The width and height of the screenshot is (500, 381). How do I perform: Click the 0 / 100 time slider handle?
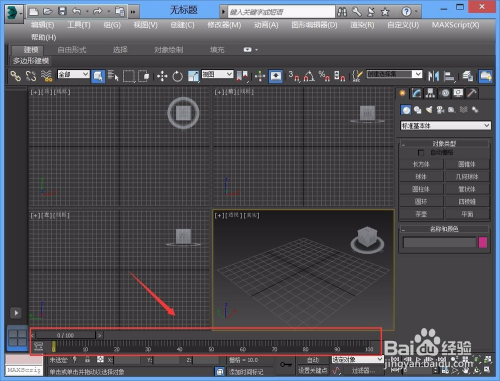click(66, 335)
